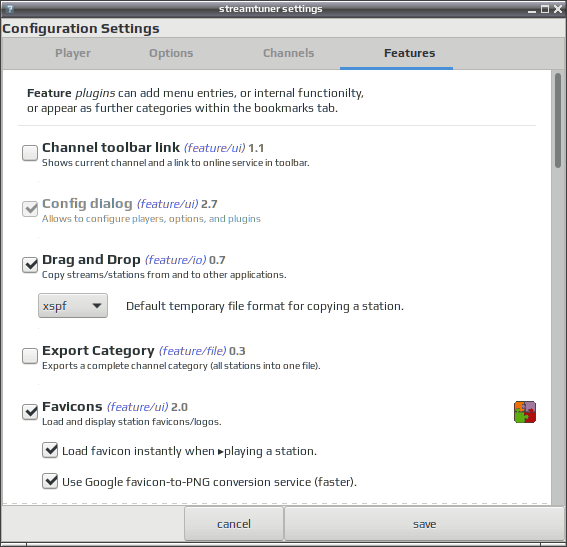Image resolution: width=567 pixels, height=547 pixels.
Task: Uncheck the Favicons plugin checkbox
Action: click(x=30, y=412)
